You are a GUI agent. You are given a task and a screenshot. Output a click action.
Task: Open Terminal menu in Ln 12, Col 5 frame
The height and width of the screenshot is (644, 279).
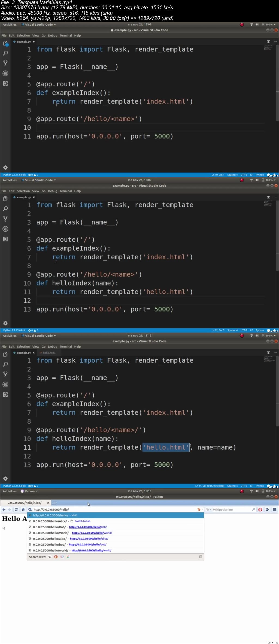click(66, 191)
